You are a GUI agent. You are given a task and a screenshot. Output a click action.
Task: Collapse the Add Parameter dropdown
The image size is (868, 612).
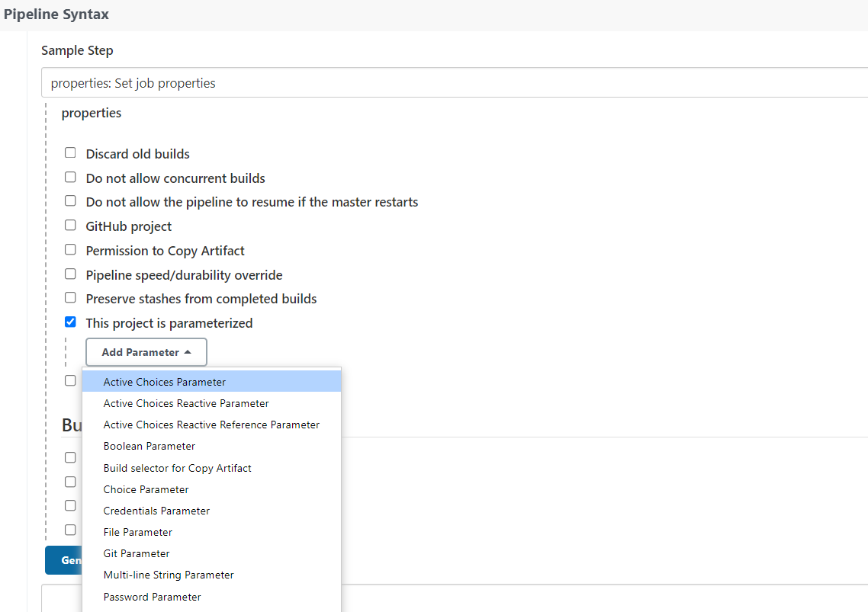click(x=146, y=352)
